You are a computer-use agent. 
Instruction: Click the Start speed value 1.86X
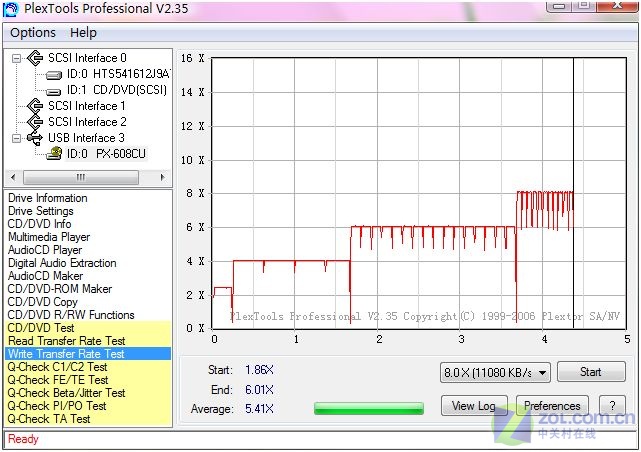259,370
